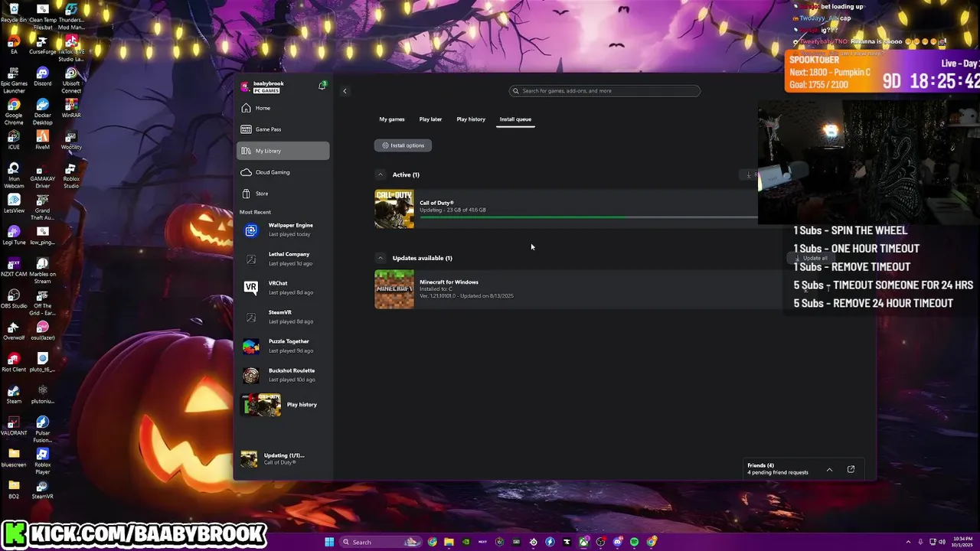Open the OBS Studio desktop icon

point(13,299)
